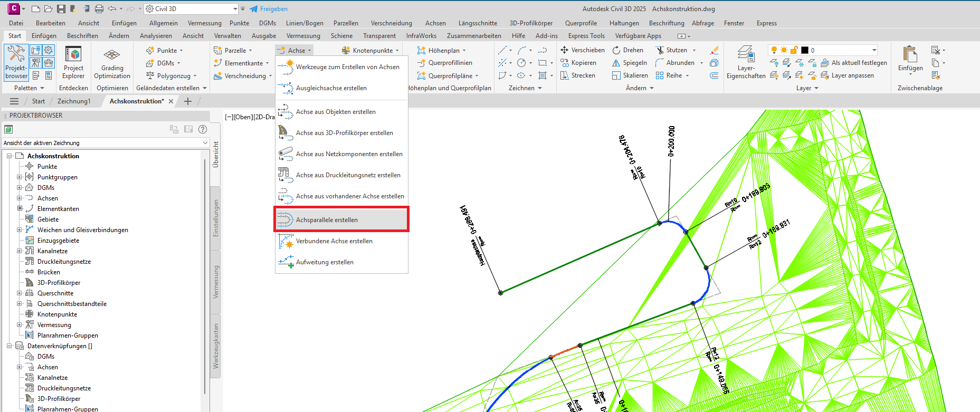
Task: Choose Aufweitung erstellen from the menu
Action: click(x=341, y=262)
